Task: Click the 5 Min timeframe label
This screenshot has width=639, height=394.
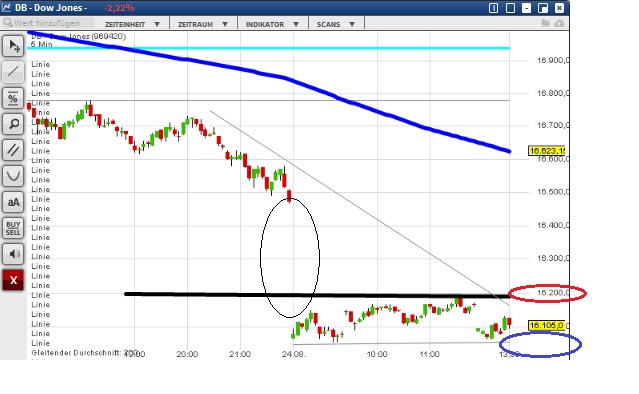Action: coord(42,44)
